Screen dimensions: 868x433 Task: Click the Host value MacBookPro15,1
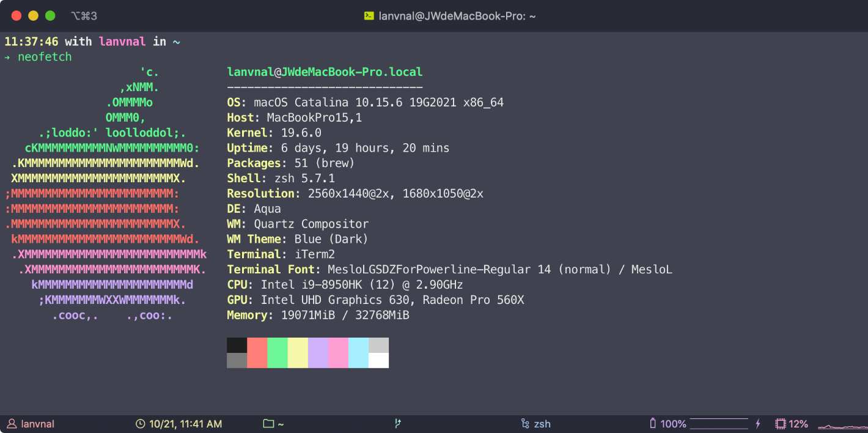point(314,117)
